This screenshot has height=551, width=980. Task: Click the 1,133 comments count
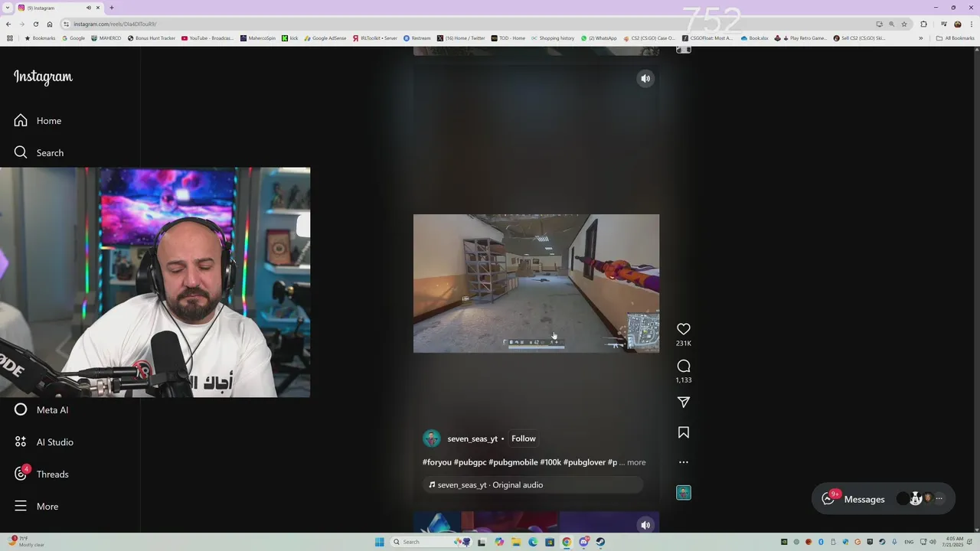[684, 380]
